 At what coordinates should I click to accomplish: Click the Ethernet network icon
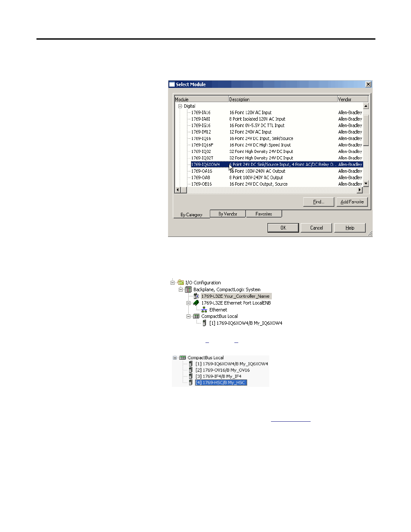[204, 310]
